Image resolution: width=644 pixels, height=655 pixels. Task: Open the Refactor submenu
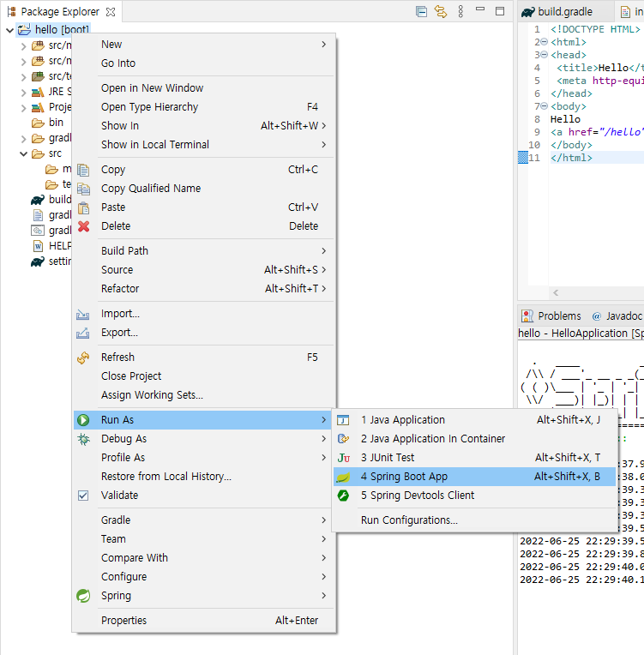point(204,289)
